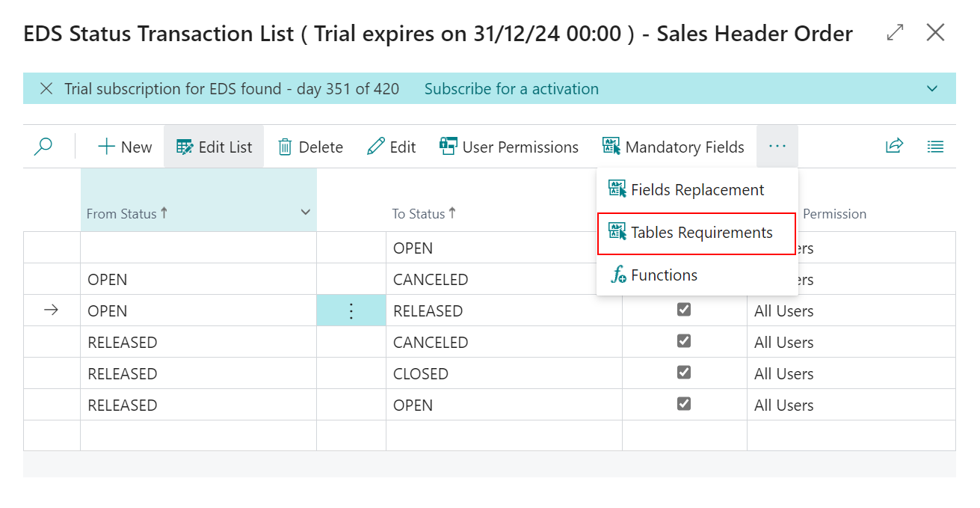980x508 pixels.
Task: Switch layout using the list view icon
Action: [x=935, y=146]
